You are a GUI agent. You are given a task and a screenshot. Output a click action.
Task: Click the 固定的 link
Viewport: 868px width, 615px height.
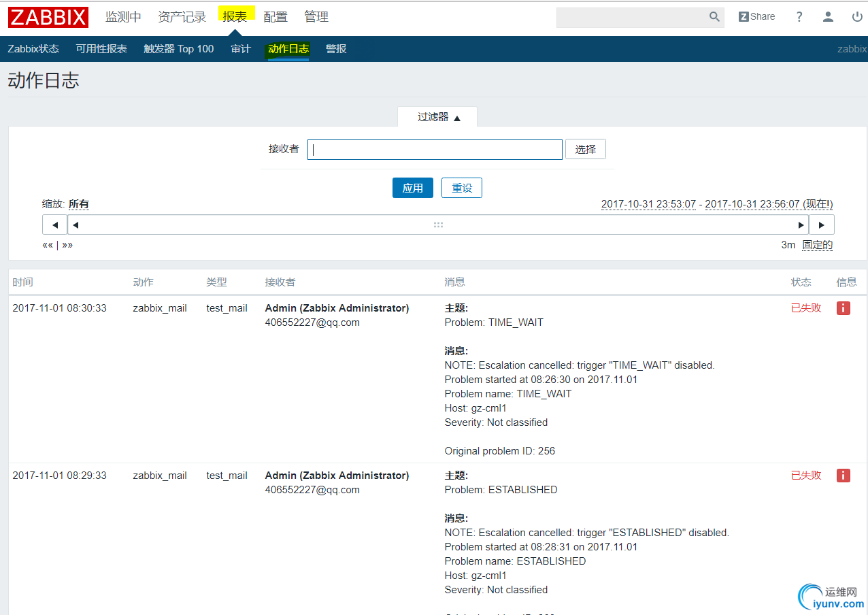point(818,245)
